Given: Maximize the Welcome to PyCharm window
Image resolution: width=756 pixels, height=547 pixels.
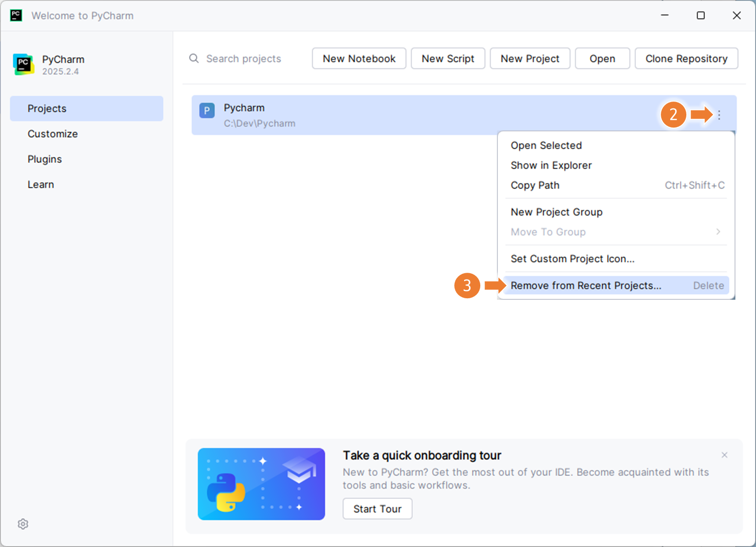Looking at the screenshot, I should point(701,15).
